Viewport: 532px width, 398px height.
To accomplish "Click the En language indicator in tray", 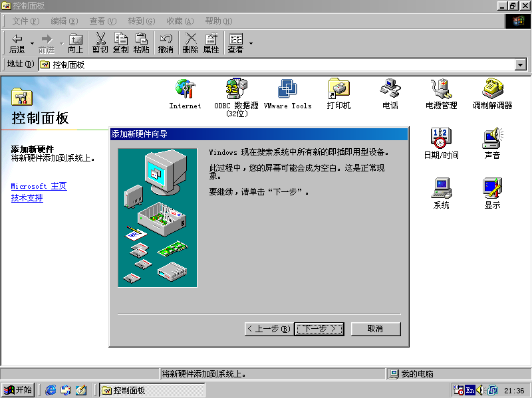I will [x=470, y=390].
